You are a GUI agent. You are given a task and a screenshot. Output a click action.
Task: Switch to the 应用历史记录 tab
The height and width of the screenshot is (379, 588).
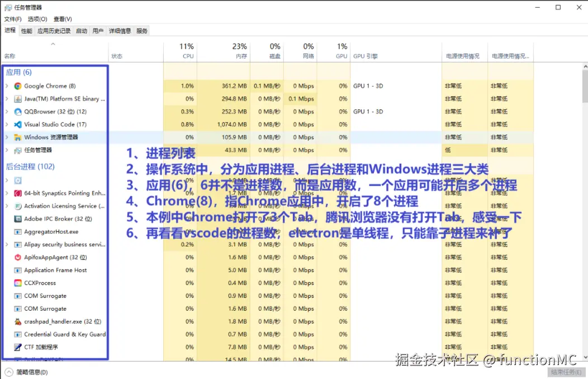(54, 31)
